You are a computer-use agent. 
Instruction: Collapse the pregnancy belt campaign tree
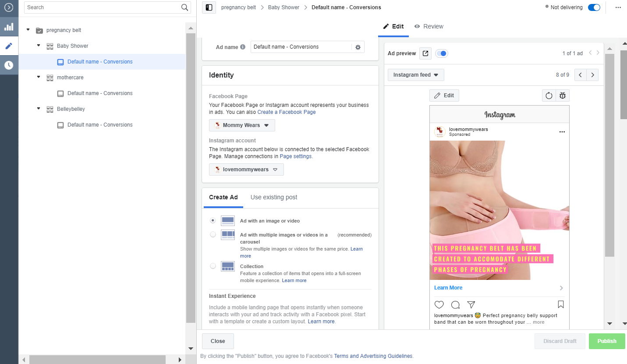click(28, 30)
